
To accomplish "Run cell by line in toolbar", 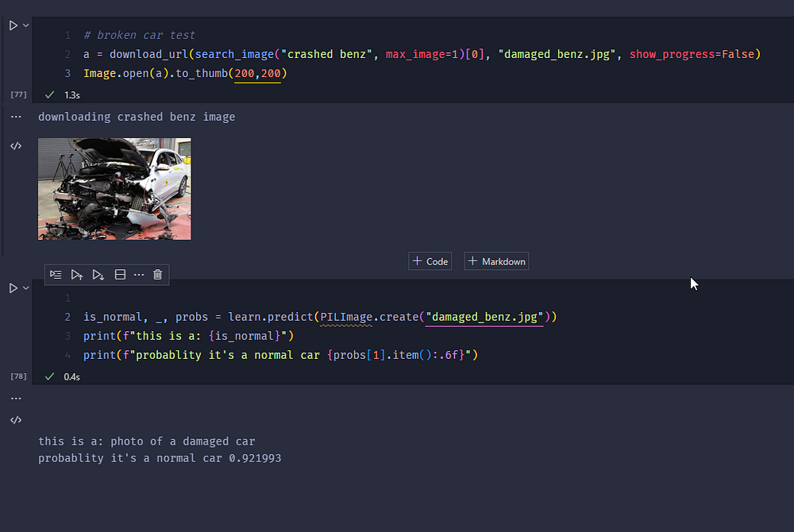I will [x=56, y=275].
